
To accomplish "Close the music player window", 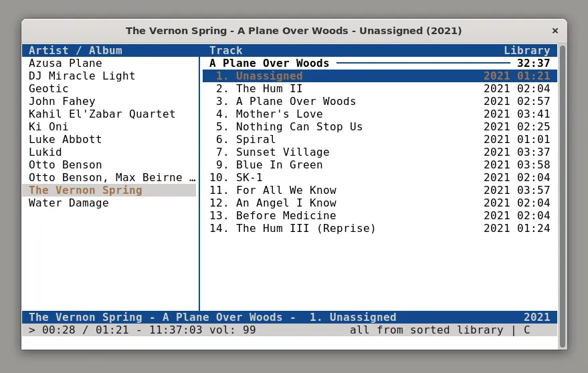I will (555, 31).
